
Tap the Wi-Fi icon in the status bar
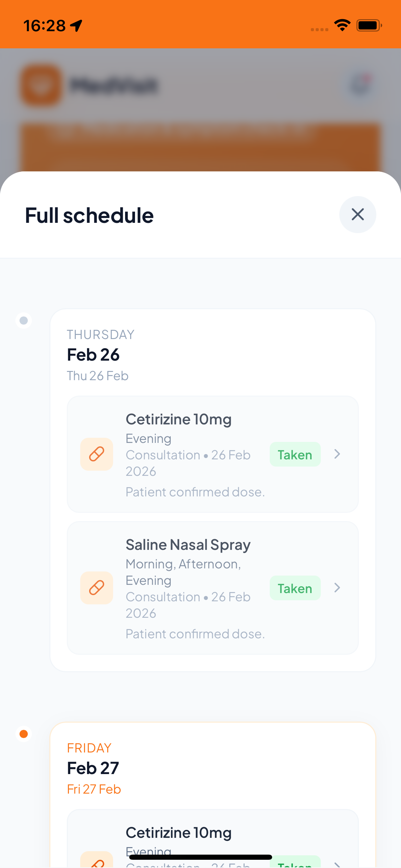click(342, 25)
